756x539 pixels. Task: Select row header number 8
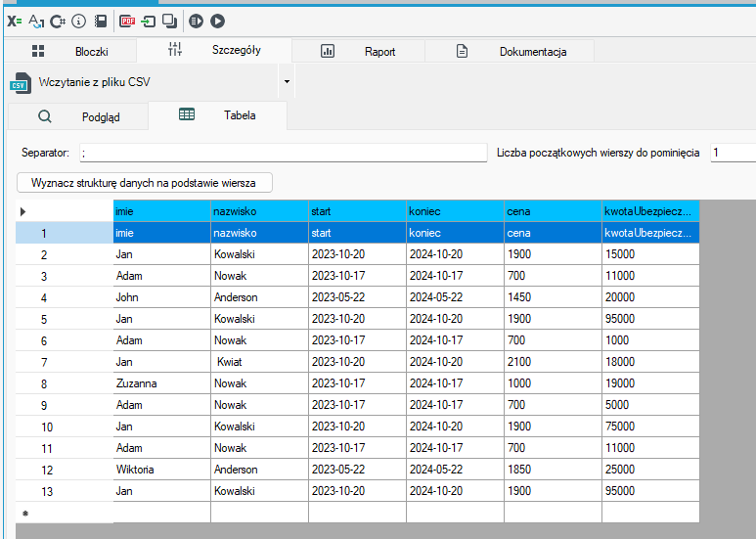click(x=65, y=383)
